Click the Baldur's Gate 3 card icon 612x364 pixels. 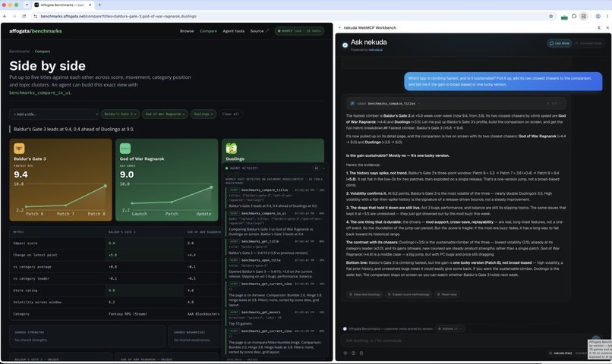[19, 149]
